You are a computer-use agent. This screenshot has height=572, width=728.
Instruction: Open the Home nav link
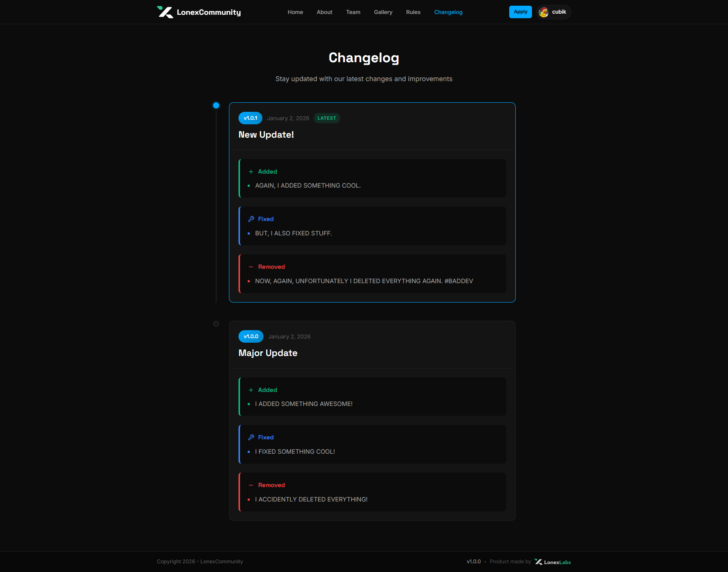(x=295, y=12)
